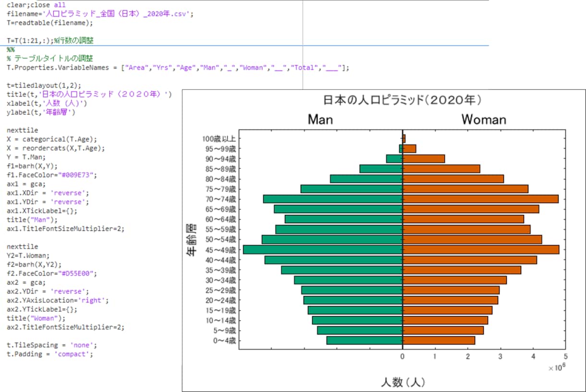This screenshot has width=586, height=392.
Task: Click the "100歳以上" age label
Action: pyautogui.click(x=220, y=139)
